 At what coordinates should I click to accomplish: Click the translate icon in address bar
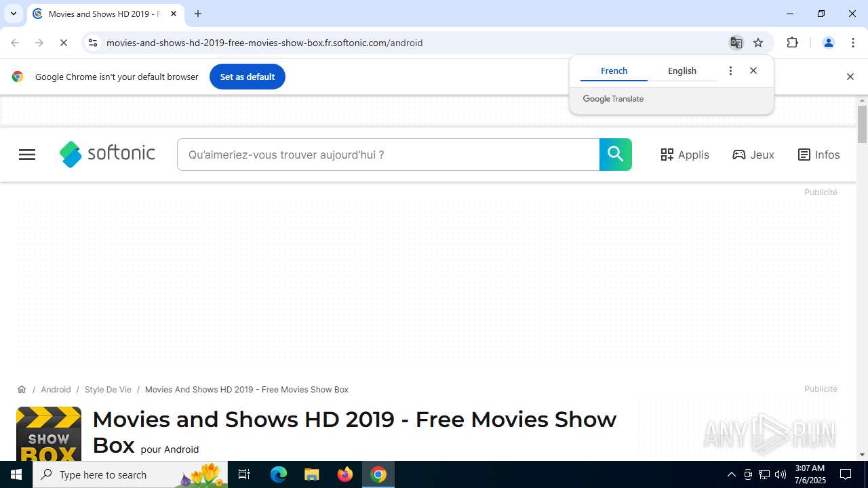pos(736,43)
